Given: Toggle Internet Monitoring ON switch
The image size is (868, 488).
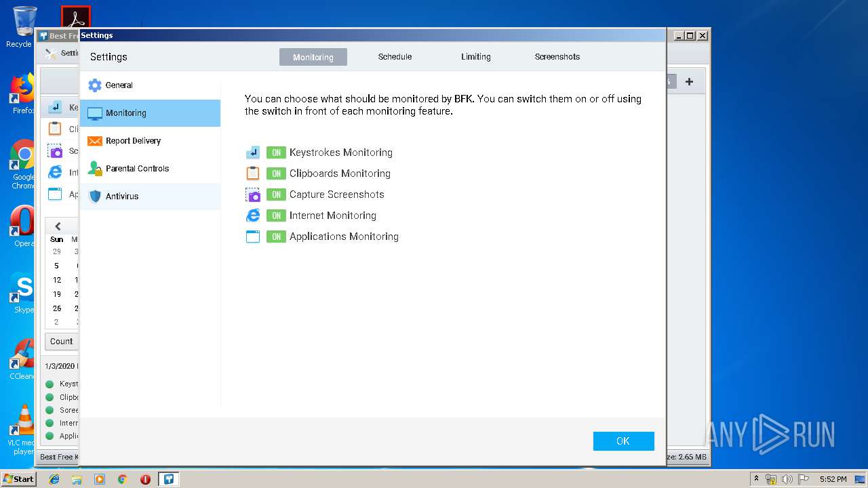Looking at the screenshot, I should [276, 216].
